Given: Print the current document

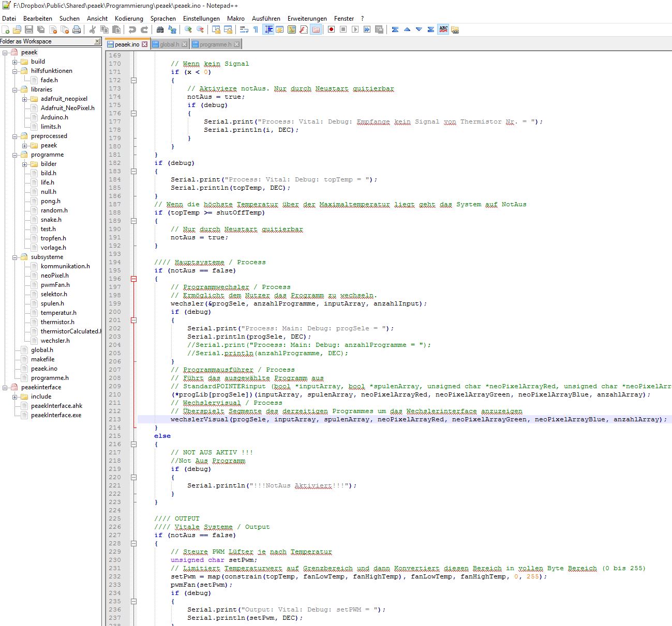Looking at the screenshot, I should [77, 29].
